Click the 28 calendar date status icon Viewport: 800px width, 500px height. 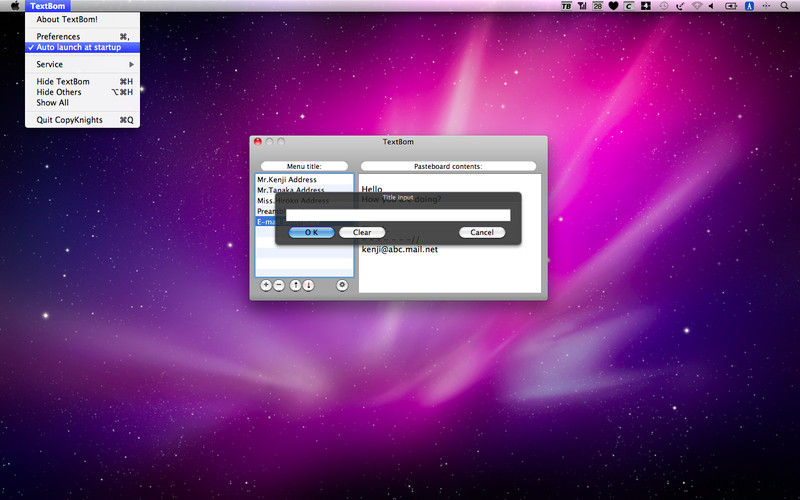coord(597,6)
